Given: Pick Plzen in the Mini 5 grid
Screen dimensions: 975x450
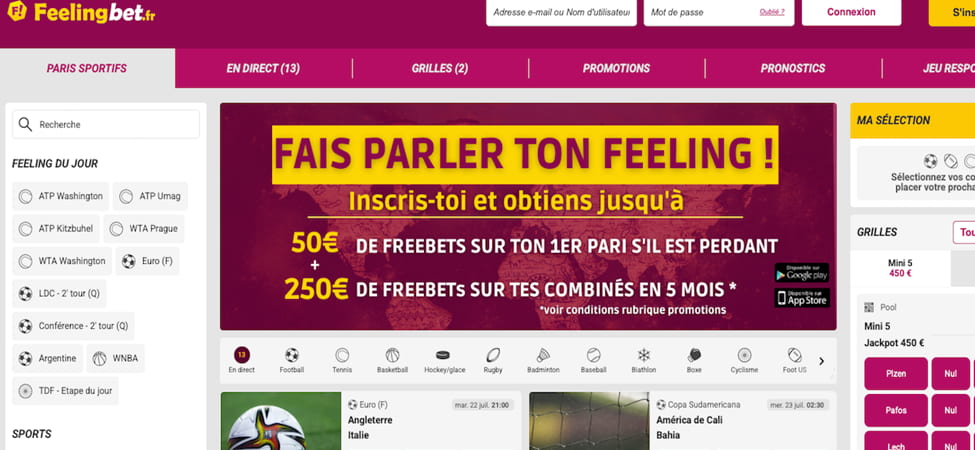Looking at the screenshot, I should tap(895, 374).
